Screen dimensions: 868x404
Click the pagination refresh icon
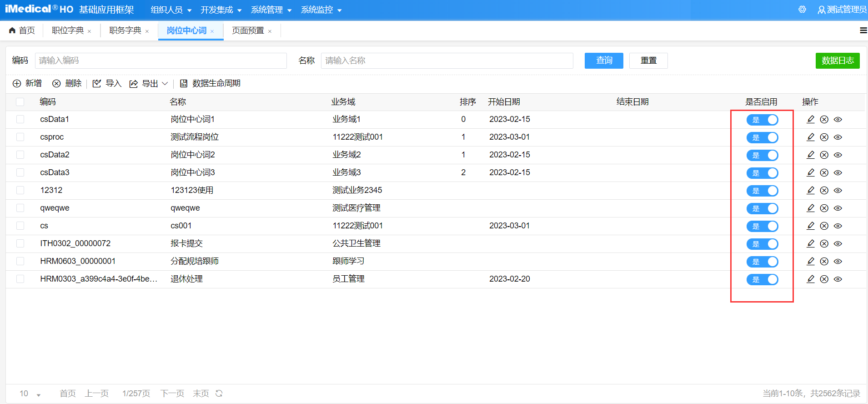click(219, 394)
